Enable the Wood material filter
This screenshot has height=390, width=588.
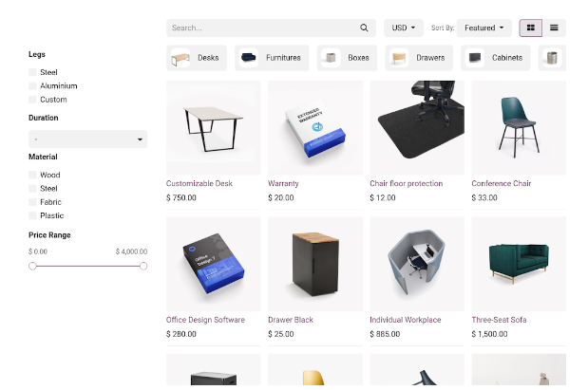click(x=32, y=175)
